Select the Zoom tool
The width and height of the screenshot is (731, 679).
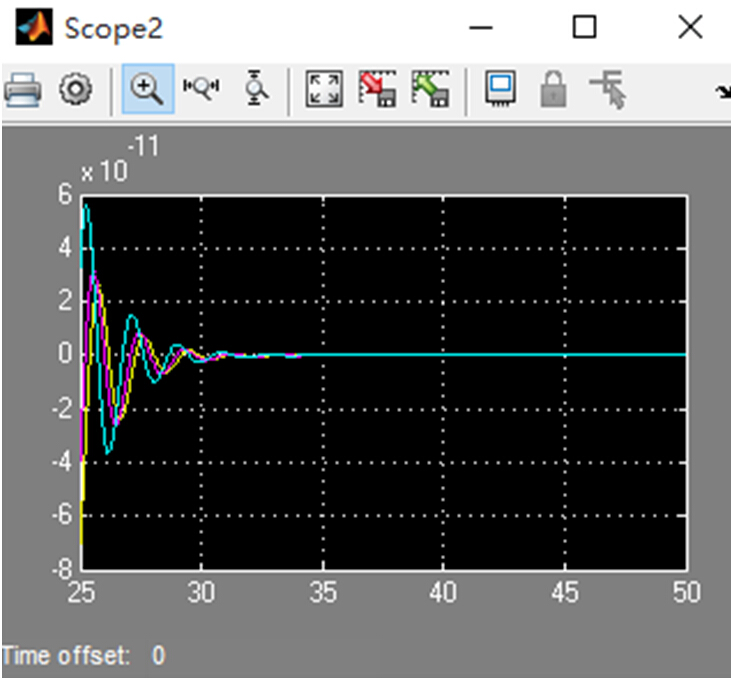click(x=148, y=89)
